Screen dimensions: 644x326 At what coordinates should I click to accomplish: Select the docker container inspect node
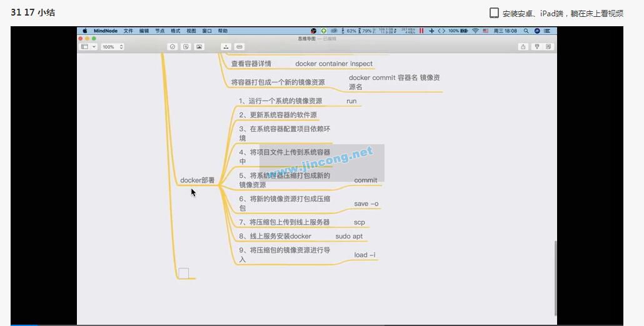334,64
